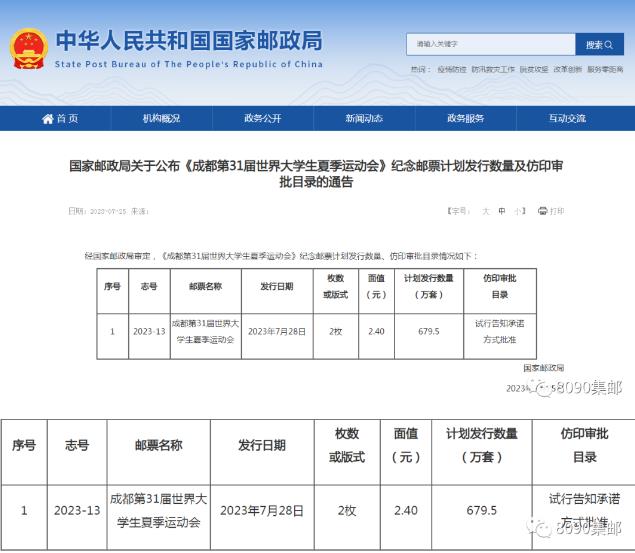
Task: Click the 打印 print link
Action: (x=557, y=211)
